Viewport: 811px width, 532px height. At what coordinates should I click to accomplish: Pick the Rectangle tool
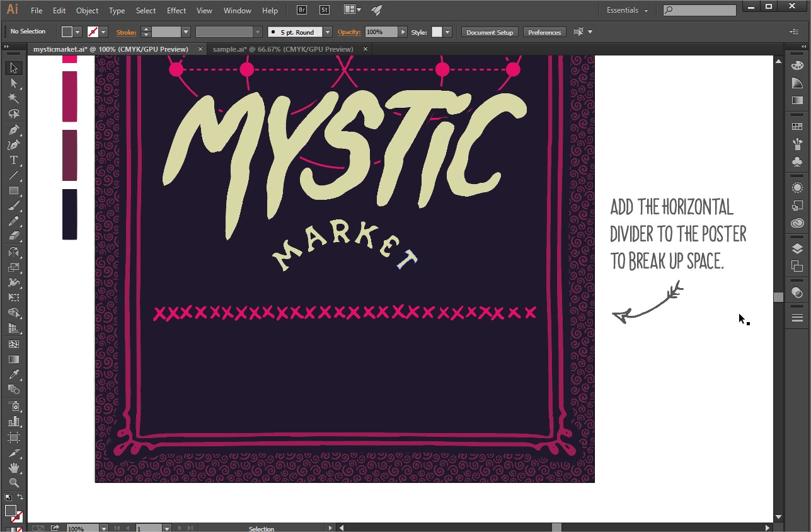pos(14,190)
